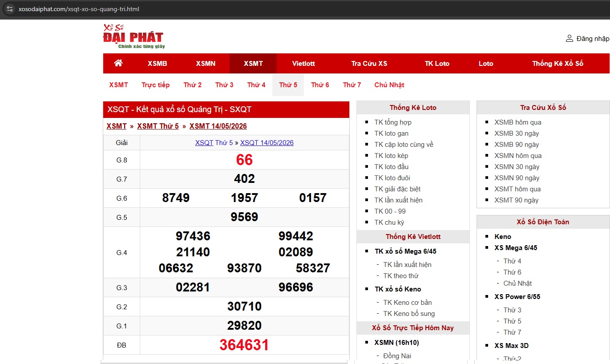The width and height of the screenshot is (610, 364).
Task: Open TK loto đầu link
Action: (392, 167)
